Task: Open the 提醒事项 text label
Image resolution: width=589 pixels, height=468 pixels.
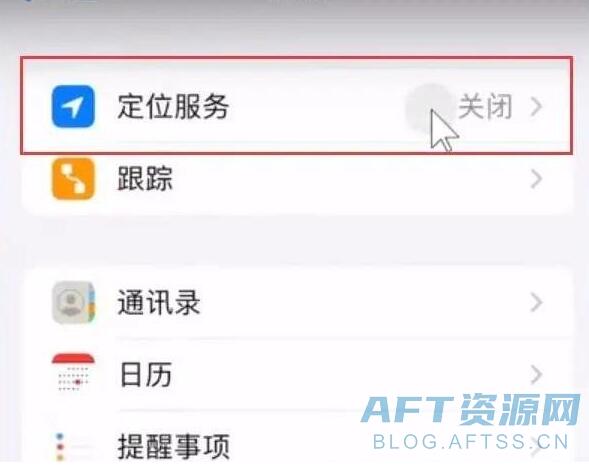Action: (174, 446)
